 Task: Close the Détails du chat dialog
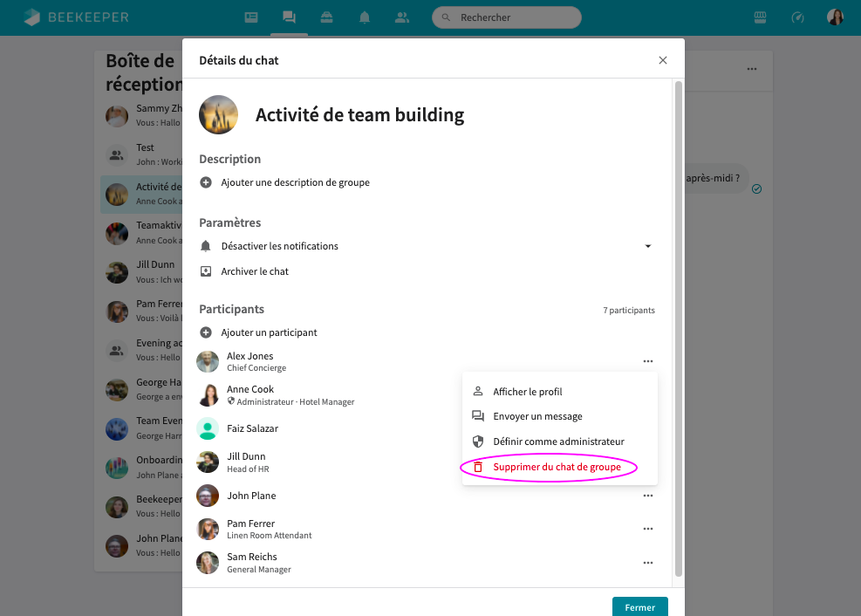[x=663, y=60]
